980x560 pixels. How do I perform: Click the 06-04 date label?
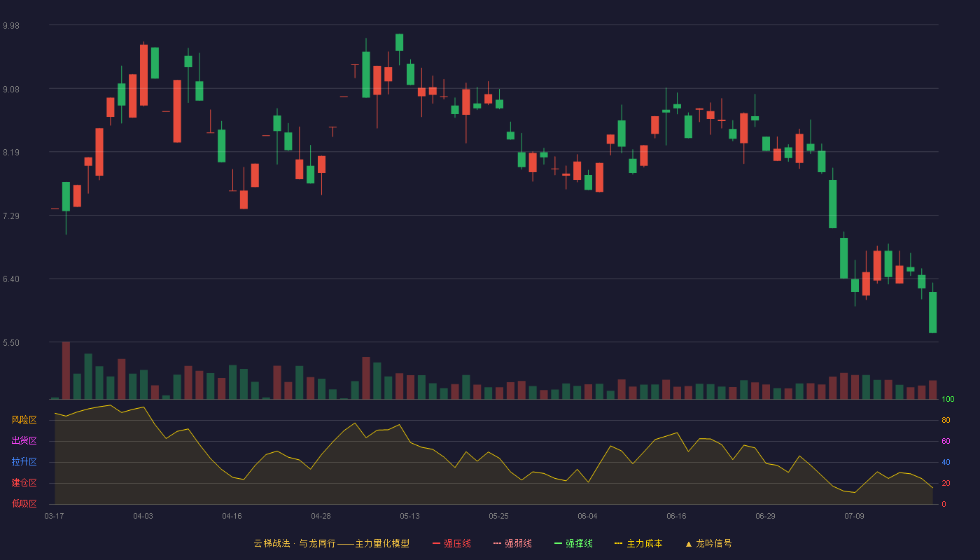[587, 516]
